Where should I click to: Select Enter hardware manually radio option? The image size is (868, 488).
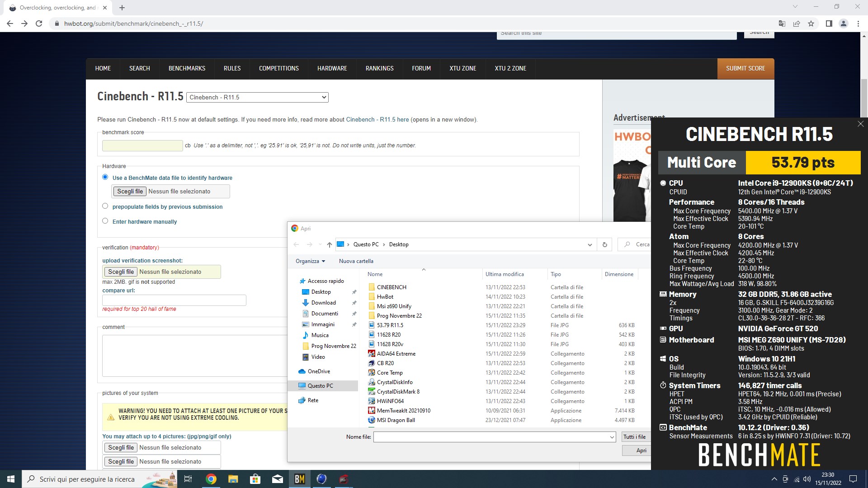[105, 221]
